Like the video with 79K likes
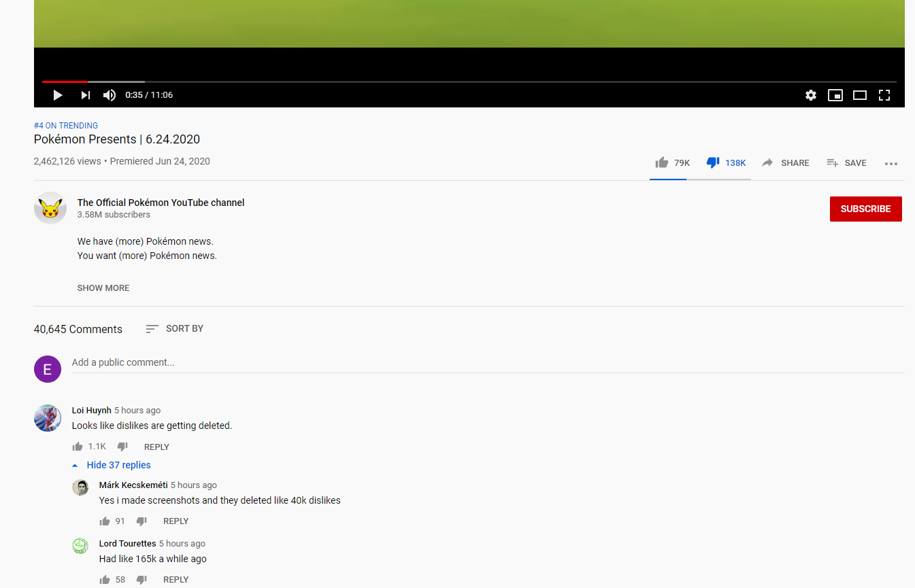This screenshot has height=588, width=915. [672, 162]
